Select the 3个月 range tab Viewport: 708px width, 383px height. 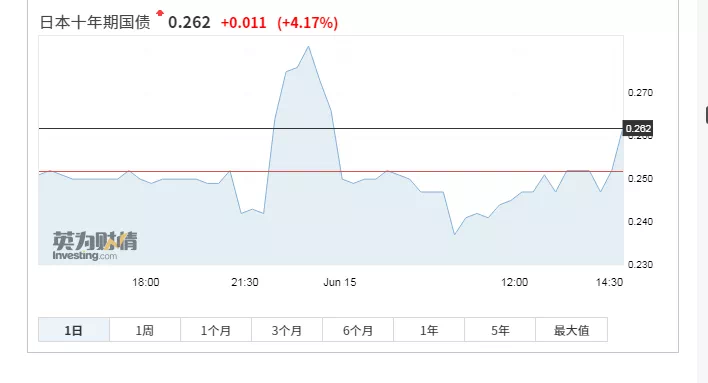click(x=287, y=330)
